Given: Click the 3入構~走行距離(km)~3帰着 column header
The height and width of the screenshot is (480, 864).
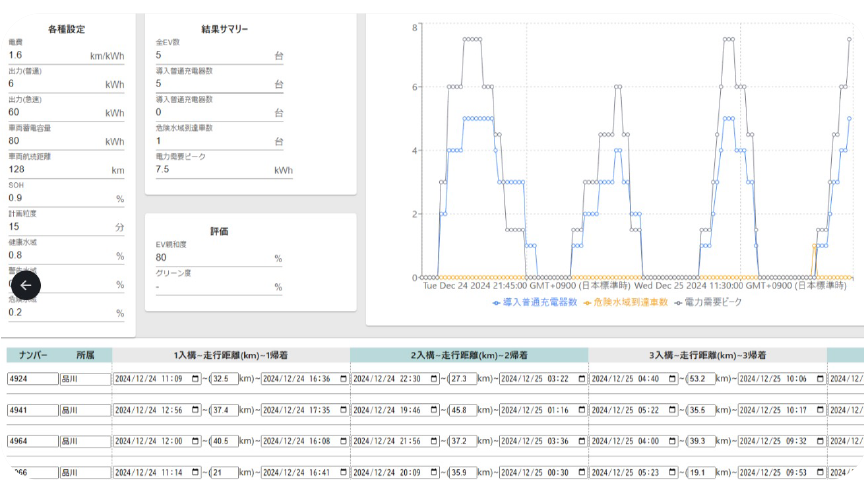Looking at the screenshot, I should tap(707, 355).
